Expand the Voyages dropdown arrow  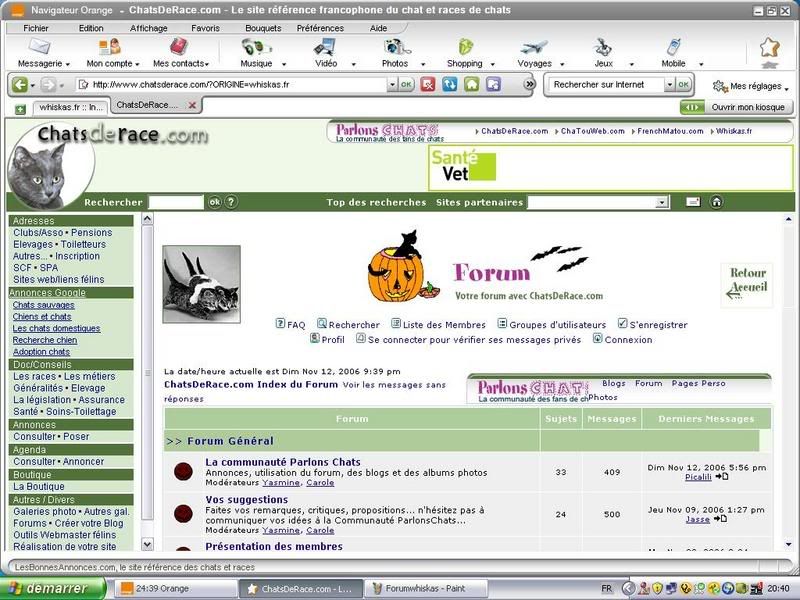point(562,65)
